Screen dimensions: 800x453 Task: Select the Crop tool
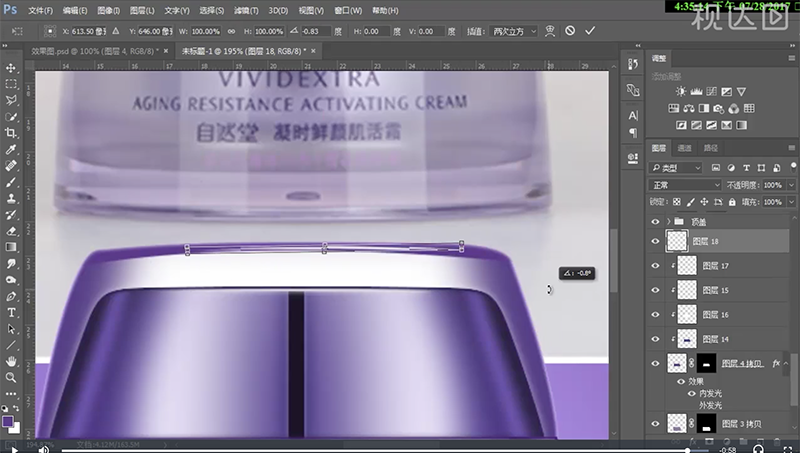pyautogui.click(x=11, y=133)
